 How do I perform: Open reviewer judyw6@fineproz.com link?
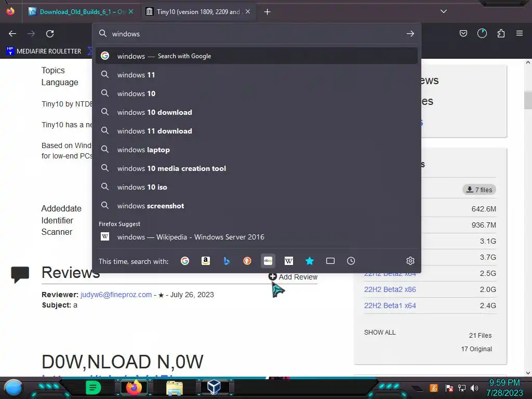(x=116, y=295)
